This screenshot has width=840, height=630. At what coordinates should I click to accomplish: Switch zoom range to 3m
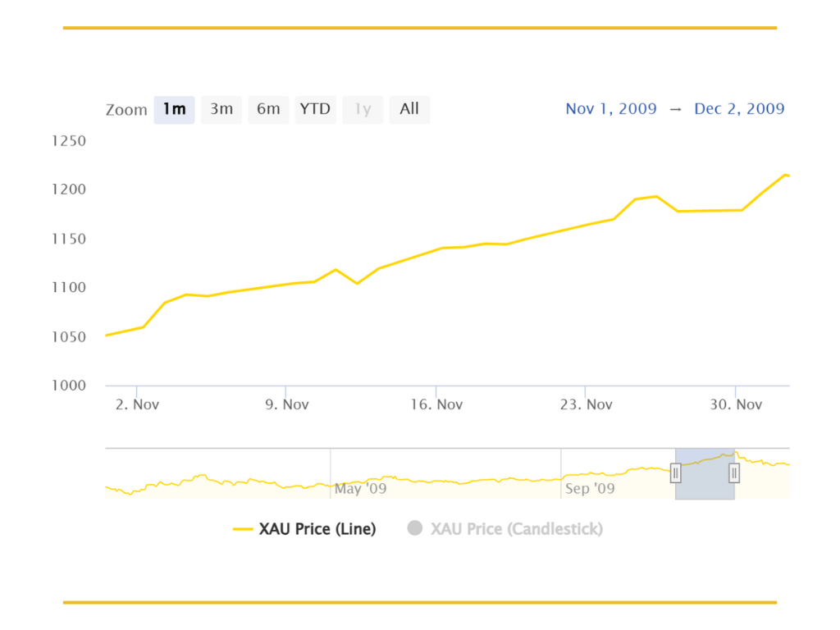pyautogui.click(x=221, y=109)
